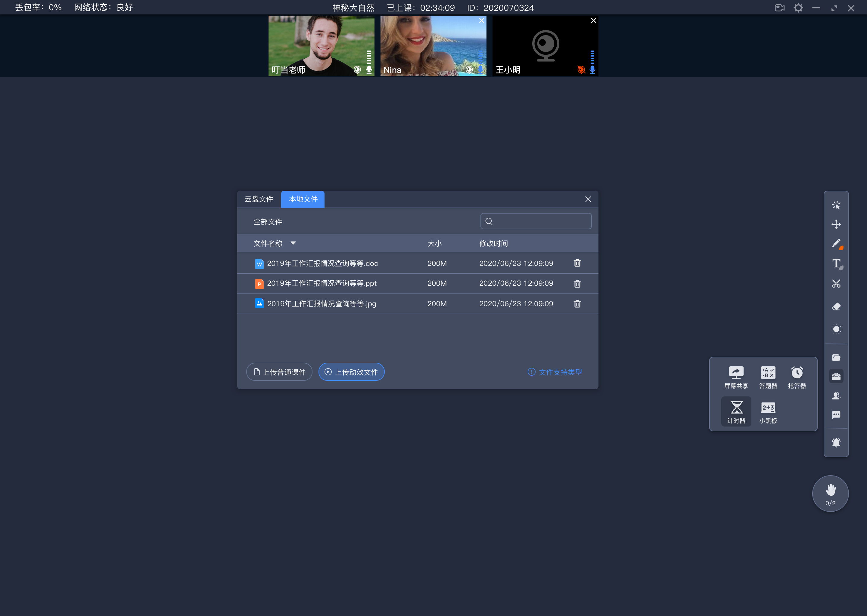Image resolution: width=867 pixels, height=616 pixels.
Task: Delete the 2019年工作汇报情况查询等等.ppt file
Action: pyautogui.click(x=577, y=283)
